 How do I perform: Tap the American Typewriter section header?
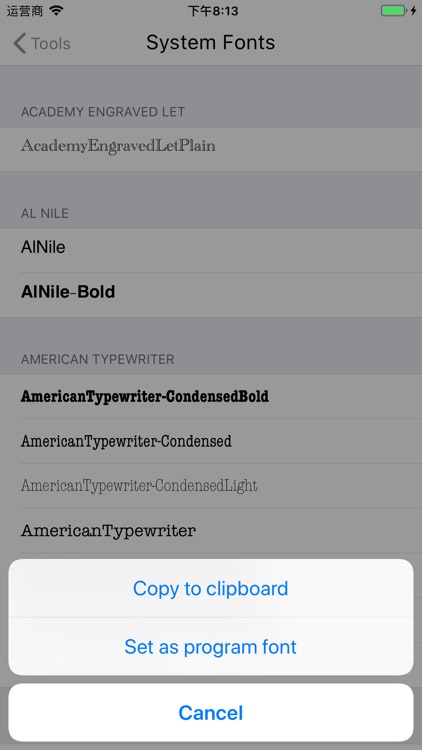(98, 359)
